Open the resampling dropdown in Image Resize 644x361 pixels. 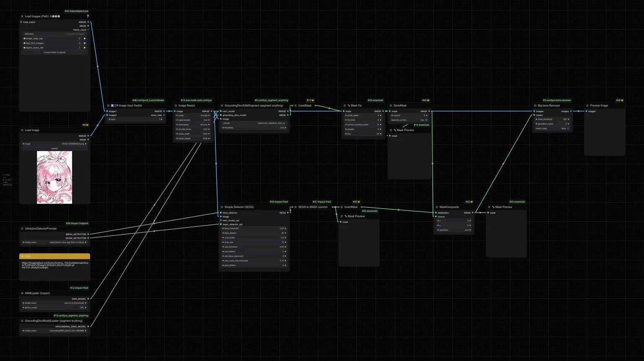pos(192,125)
